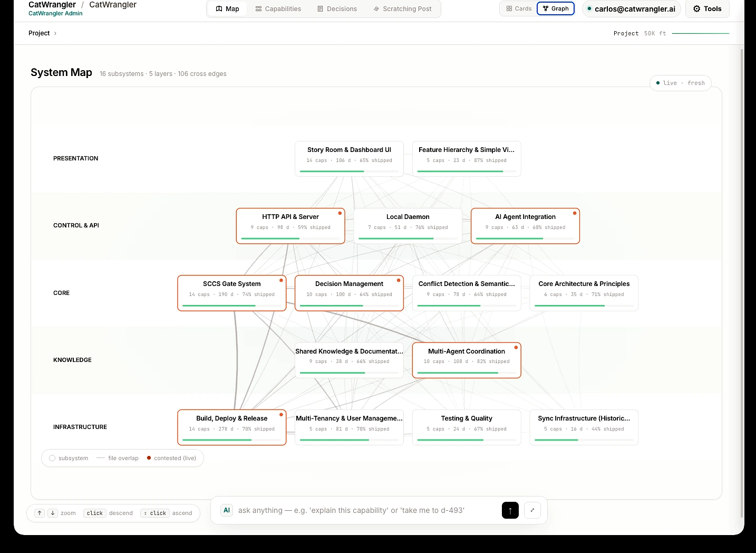Switch to the Capabilities tab
Screen dimensions: 756x553
pyautogui.click(x=278, y=9)
